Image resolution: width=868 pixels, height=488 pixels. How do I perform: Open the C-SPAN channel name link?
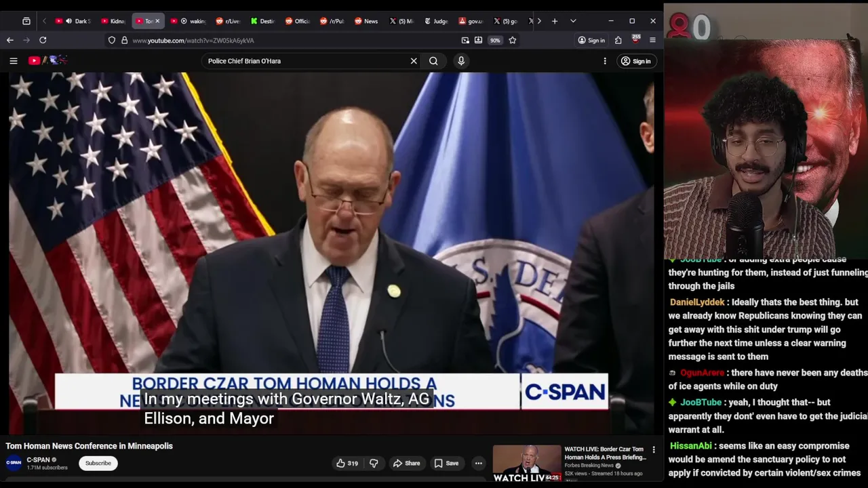tap(38, 460)
